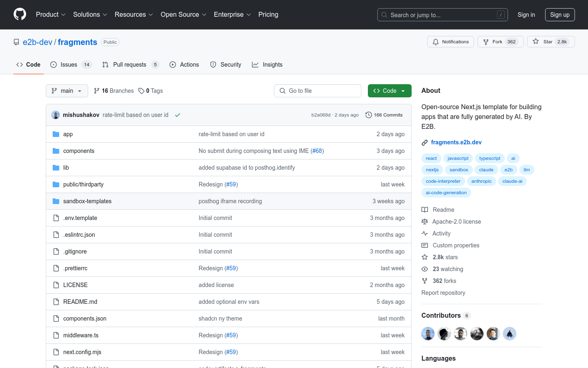The width and height of the screenshot is (588, 368).
Task: Click the Report repository link
Action: click(443, 293)
